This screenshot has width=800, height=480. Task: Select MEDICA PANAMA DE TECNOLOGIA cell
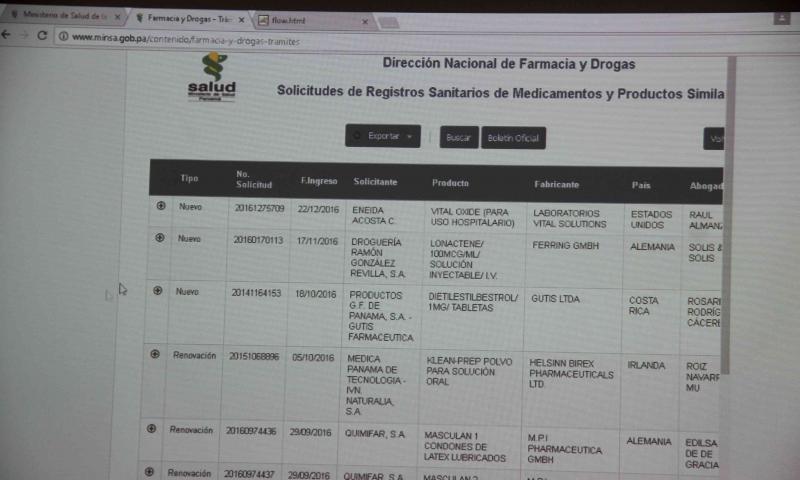click(376, 385)
